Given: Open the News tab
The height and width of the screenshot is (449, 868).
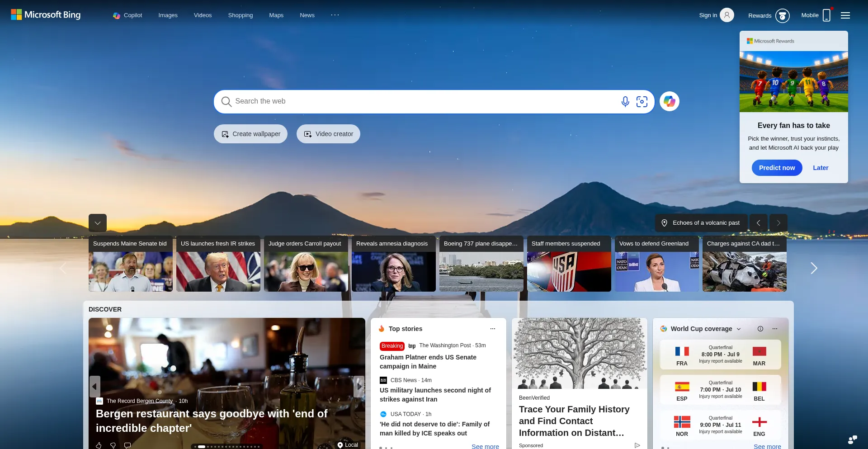Looking at the screenshot, I should click(307, 15).
